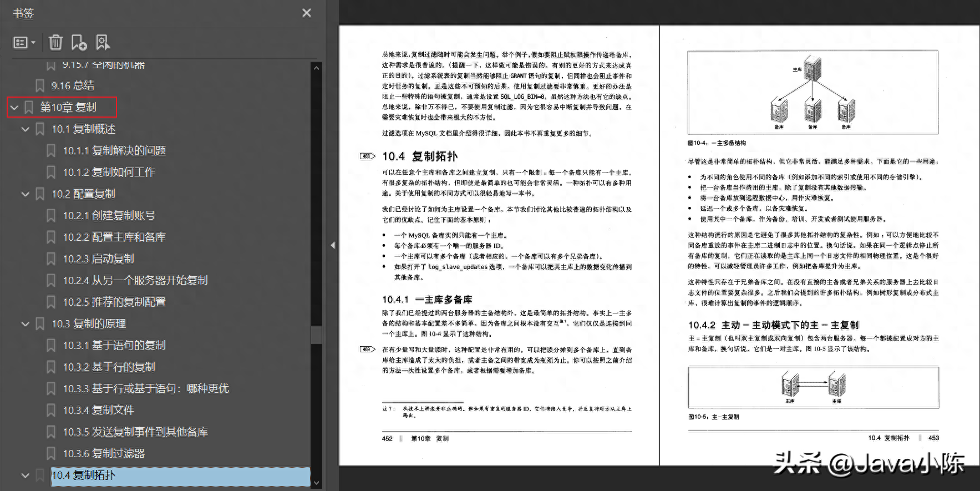This screenshot has width=980, height=491.
Task: Click bookmark icon beside 第10章 复制
Action: click(x=29, y=107)
